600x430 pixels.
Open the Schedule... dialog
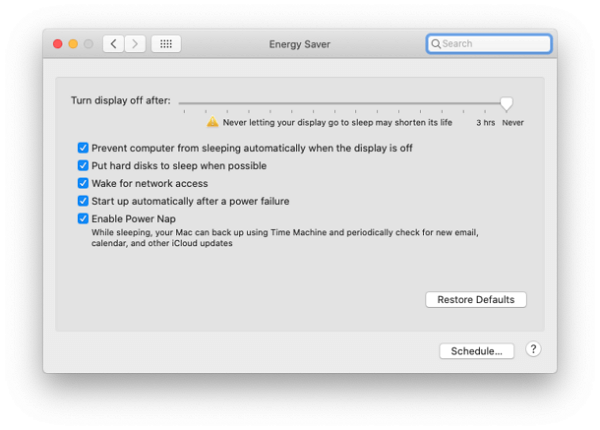[x=476, y=351]
